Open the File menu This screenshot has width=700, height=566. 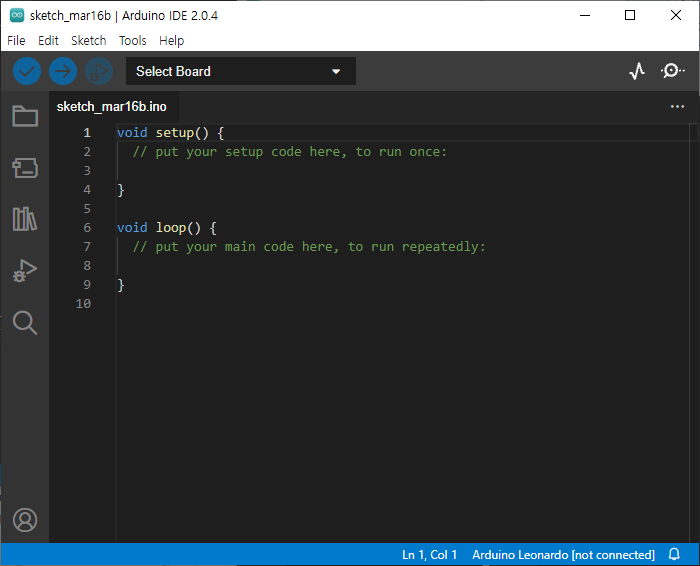tap(16, 41)
